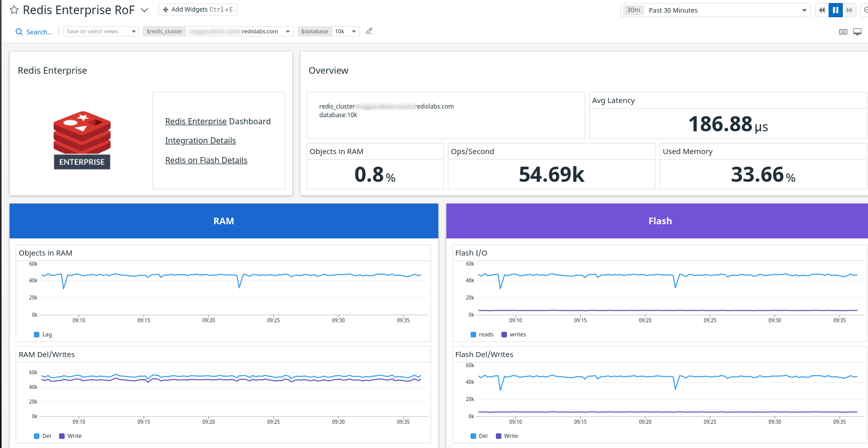
Task: Toggle writes legend in Flash I/O
Action: pos(514,334)
